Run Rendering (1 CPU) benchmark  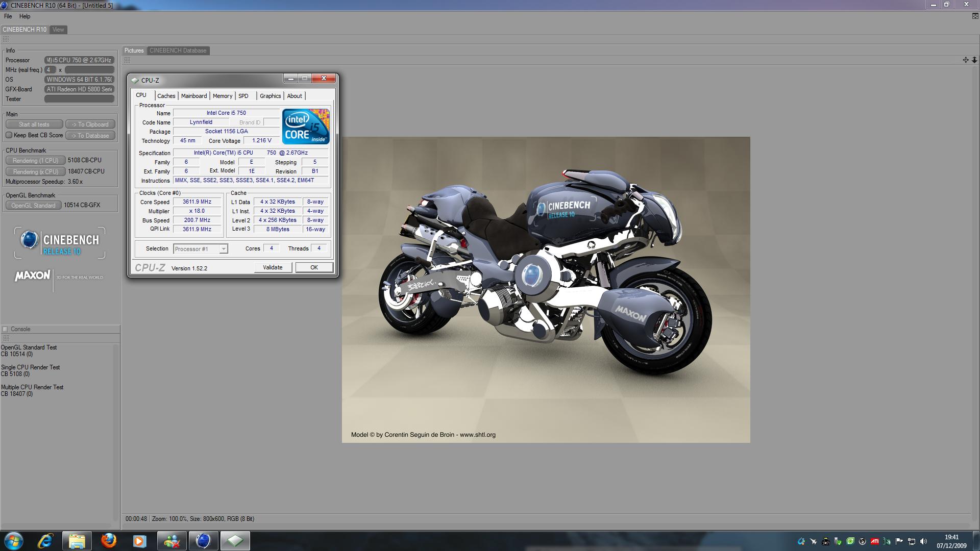(x=35, y=160)
